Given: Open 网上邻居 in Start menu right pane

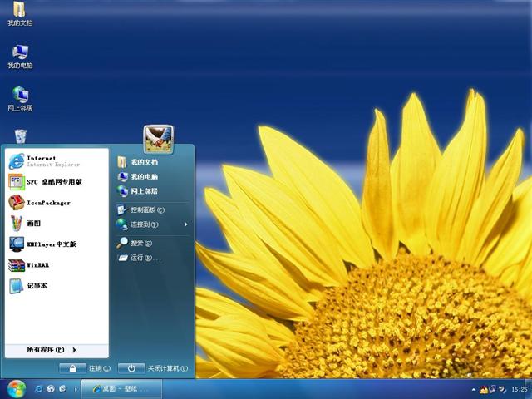Looking at the screenshot, I should click(152, 191).
